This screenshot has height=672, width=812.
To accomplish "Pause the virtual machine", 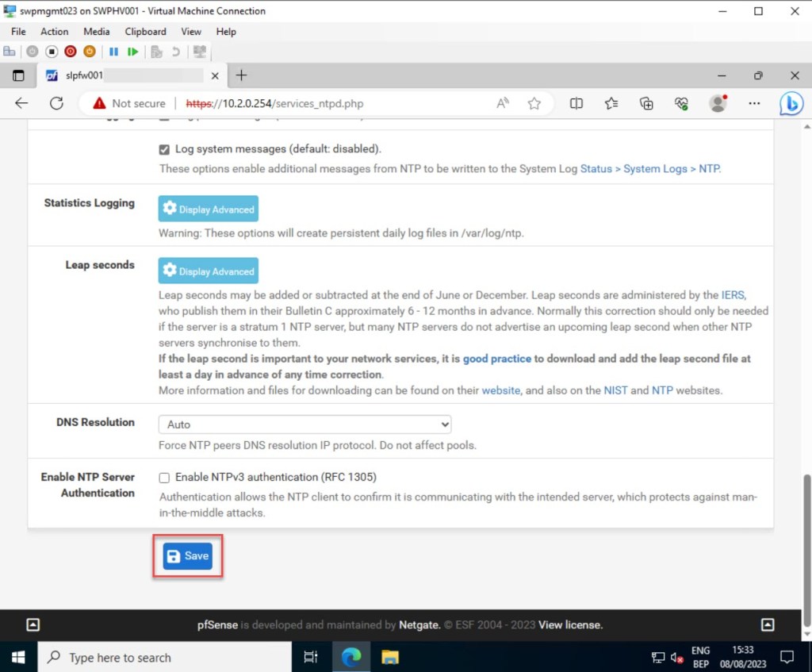I will [113, 52].
